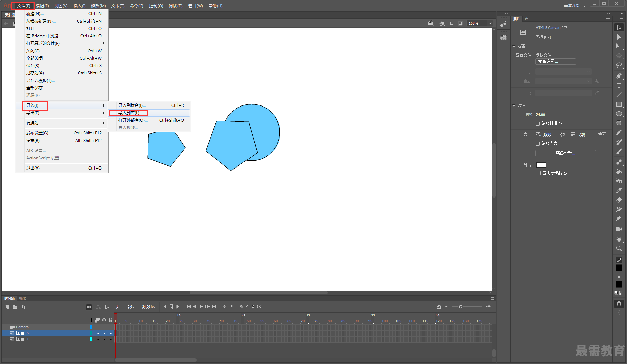Click the 图层_5 outline color swatch

point(91,333)
